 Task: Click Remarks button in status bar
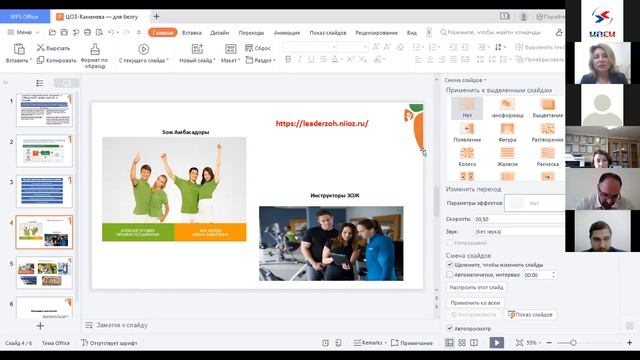369,343
